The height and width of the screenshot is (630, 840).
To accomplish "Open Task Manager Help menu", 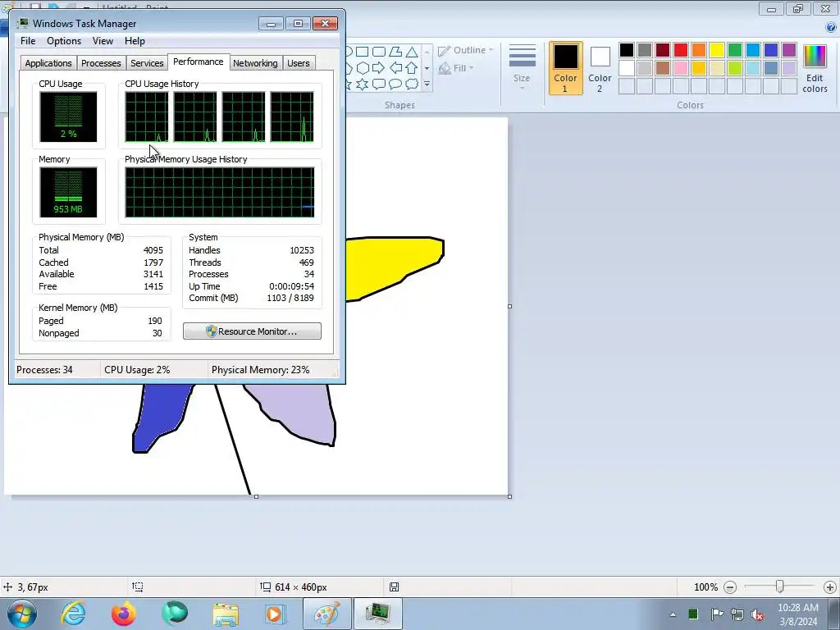I will pos(135,41).
